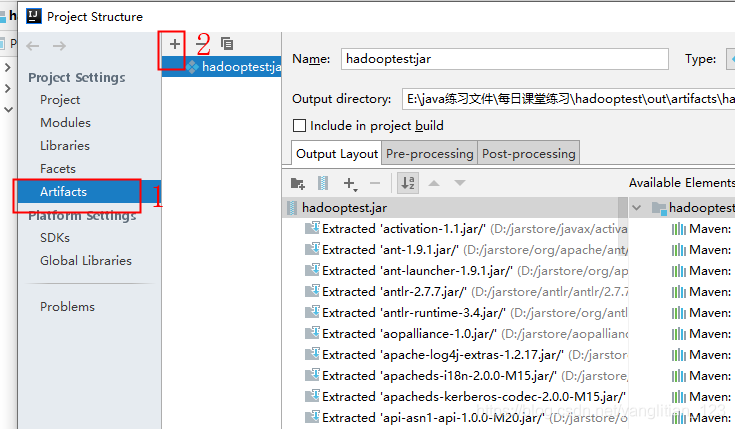The height and width of the screenshot is (429, 735).
Task: Enable Include in project build checkbox
Action: point(299,126)
